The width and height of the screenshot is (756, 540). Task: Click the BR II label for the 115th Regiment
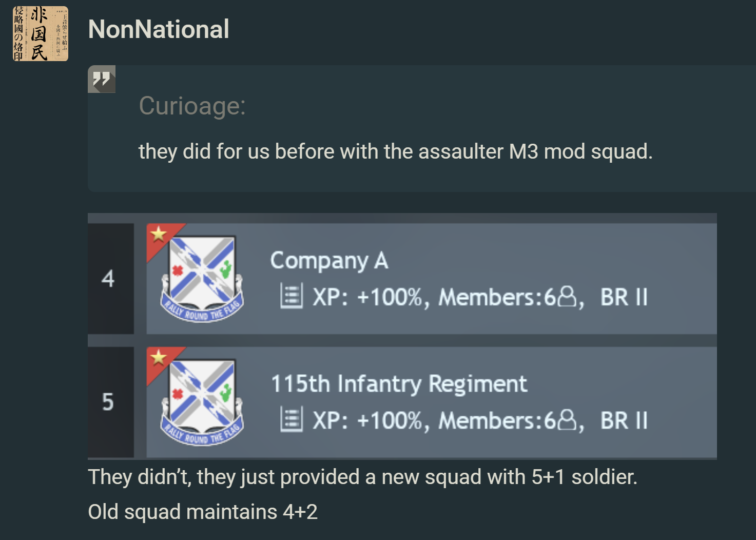624,420
